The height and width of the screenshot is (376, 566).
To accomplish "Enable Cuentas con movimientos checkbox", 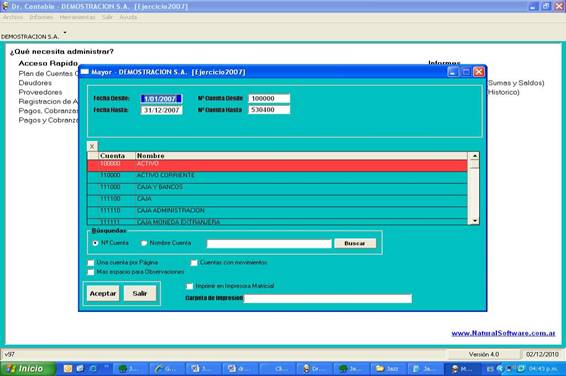I will tap(194, 263).
